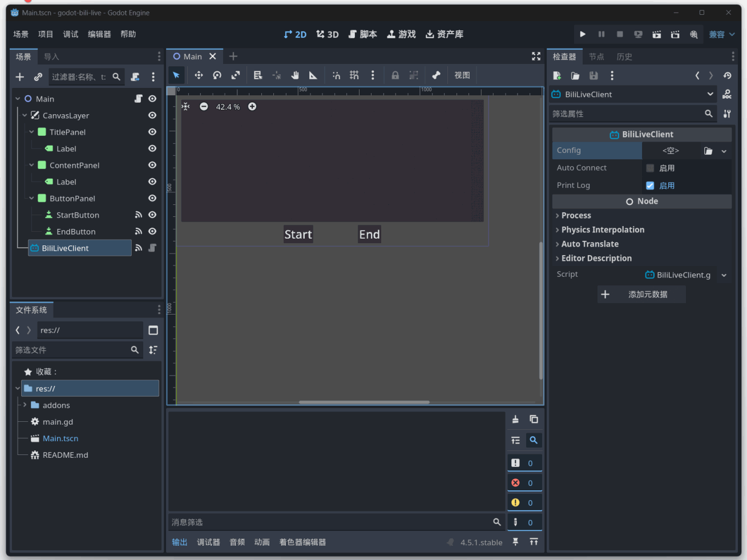Open the 调试器 bottom panel

point(208,542)
